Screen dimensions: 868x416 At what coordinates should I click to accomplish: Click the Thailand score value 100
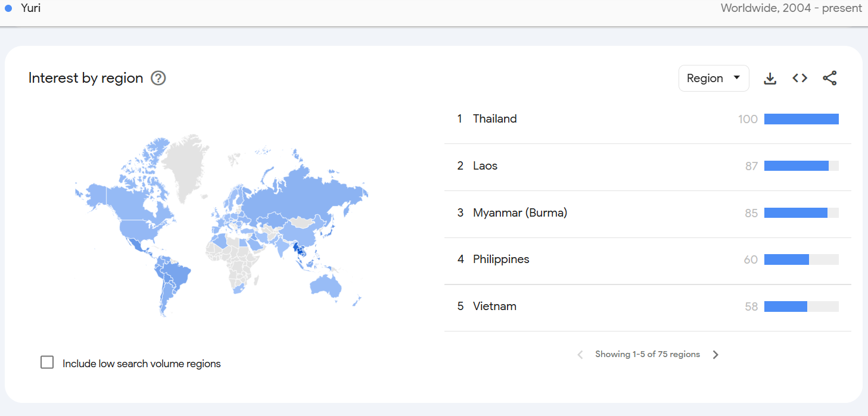[x=748, y=119]
